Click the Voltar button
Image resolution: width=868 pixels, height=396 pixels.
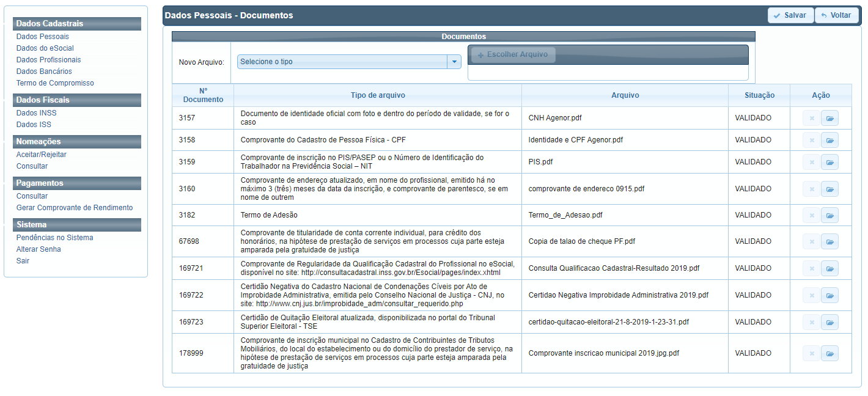coord(836,15)
